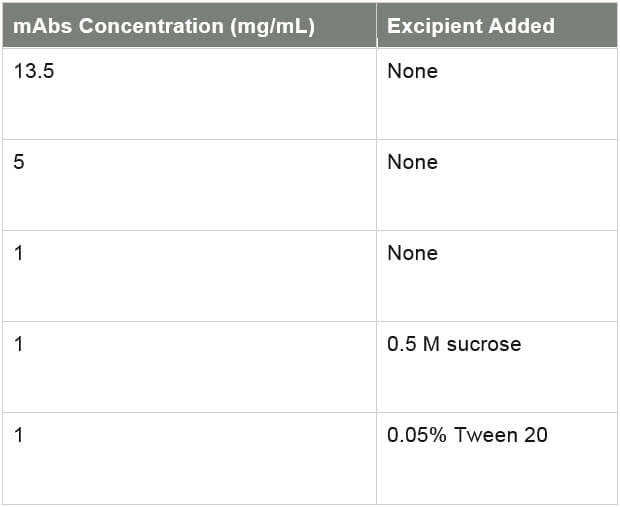Viewport: 620px width, 507px height.
Task: Select 'None' in the 5 mg/mL row
Action: pyautogui.click(x=412, y=163)
